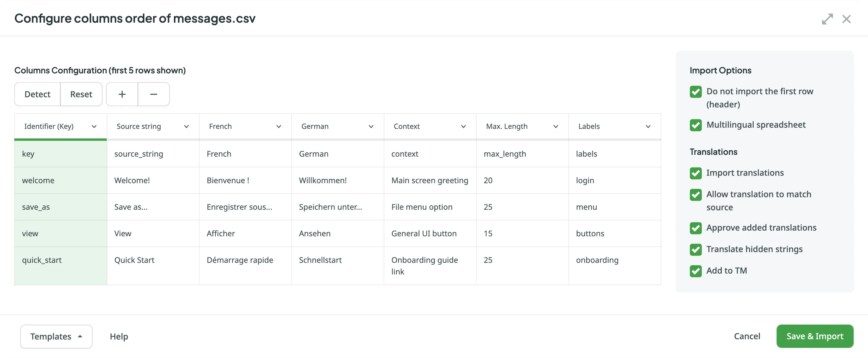Add a new column using plus button
The height and width of the screenshot is (358, 868).
coord(122,94)
